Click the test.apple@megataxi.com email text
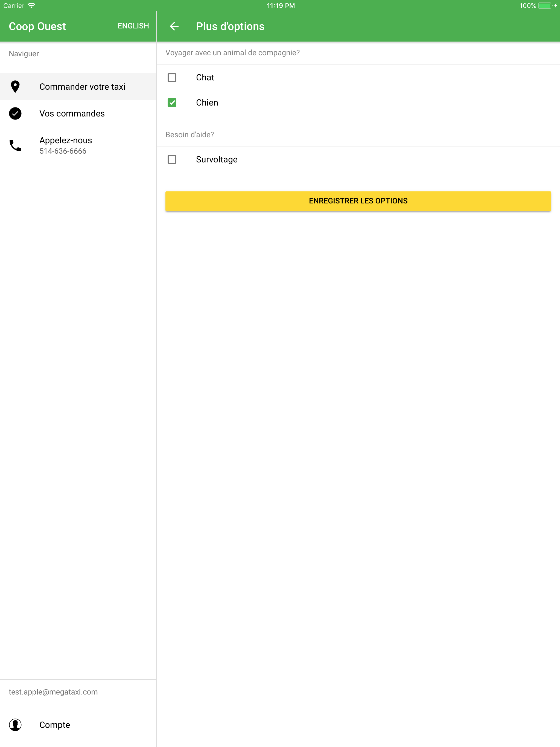The height and width of the screenshot is (747, 560). pos(53,692)
